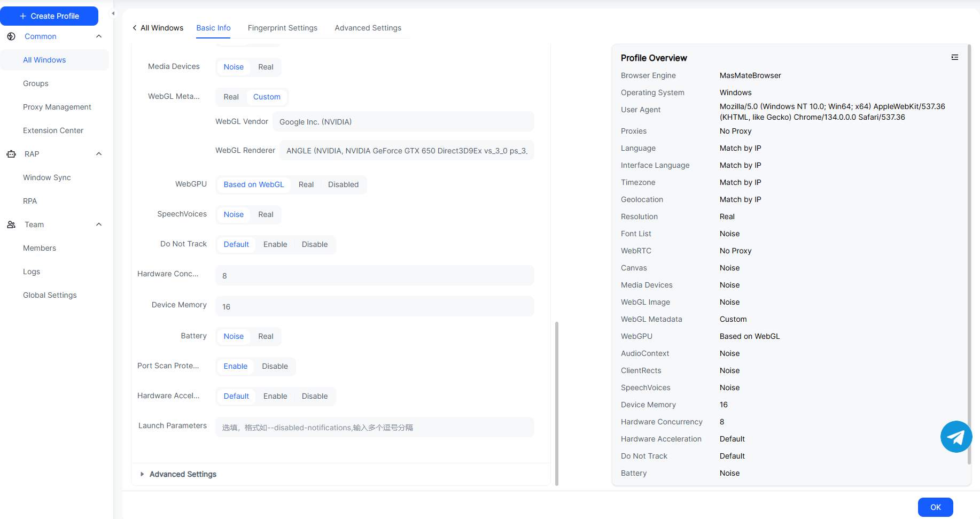Set Media Devices to Real
The image size is (980, 519).
pyautogui.click(x=266, y=67)
